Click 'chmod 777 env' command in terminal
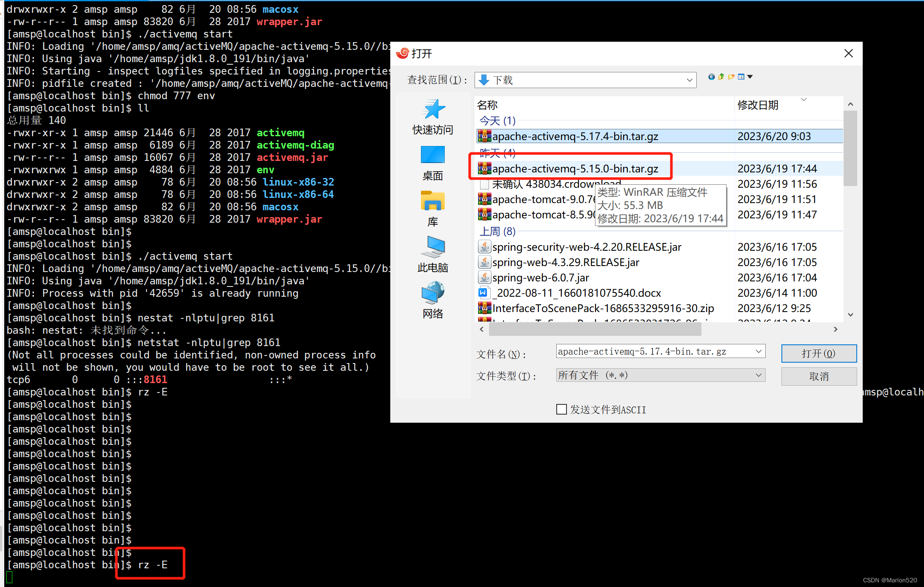Image resolution: width=924 pixels, height=587 pixels. click(x=176, y=96)
